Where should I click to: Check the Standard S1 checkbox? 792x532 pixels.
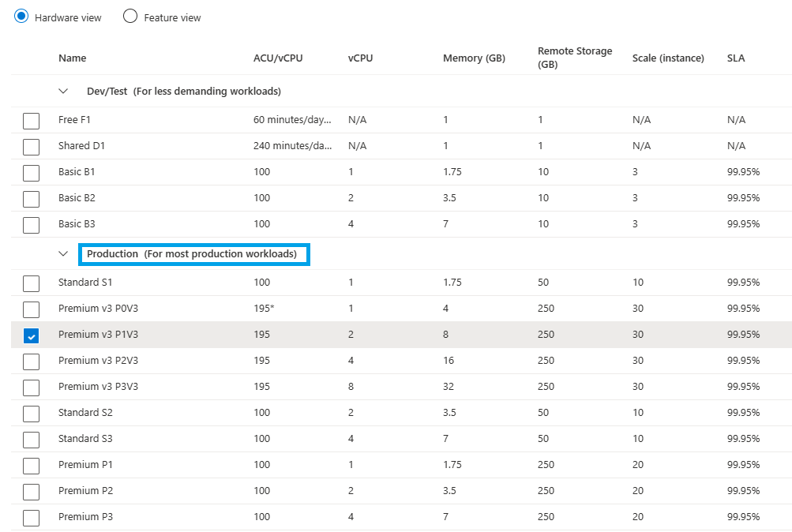(31, 283)
